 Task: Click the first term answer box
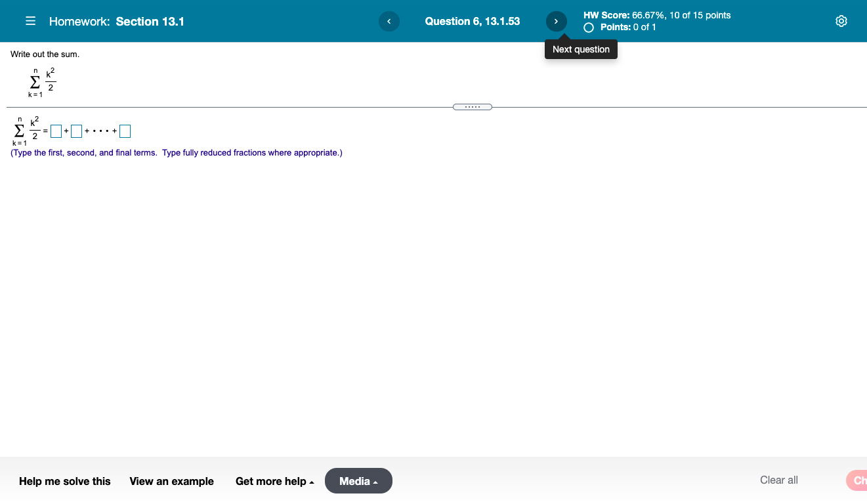(56, 132)
